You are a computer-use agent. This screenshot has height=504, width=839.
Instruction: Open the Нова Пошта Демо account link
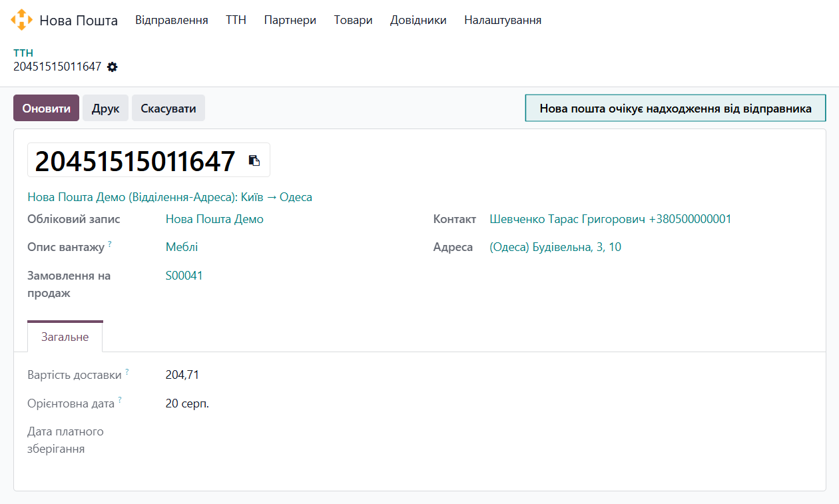click(x=214, y=219)
